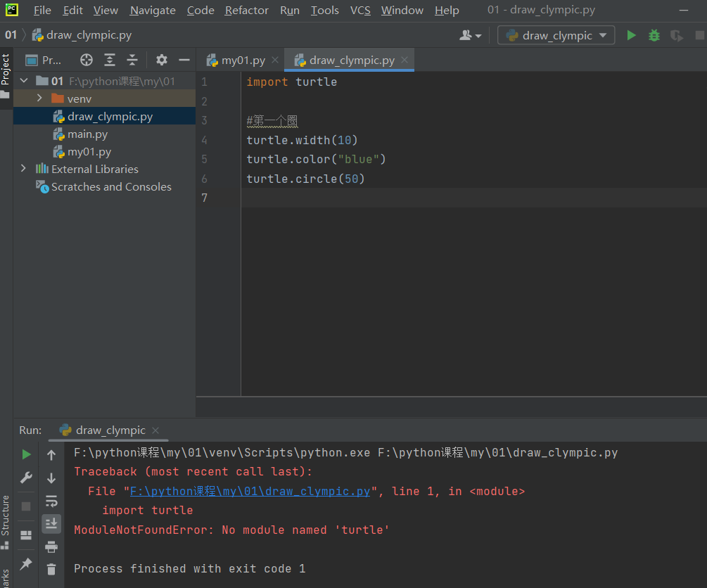Select main.py in the project tree
The width and height of the screenshot is (707, 588).
(105, 134)
